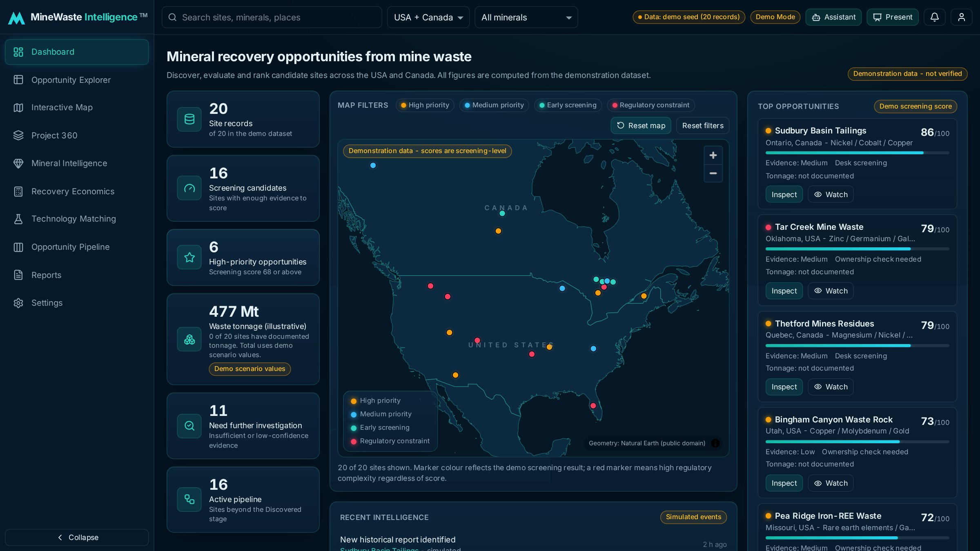980x551 pixels.
Task: Collapse the sidebar
Action: tap(77, 538)
